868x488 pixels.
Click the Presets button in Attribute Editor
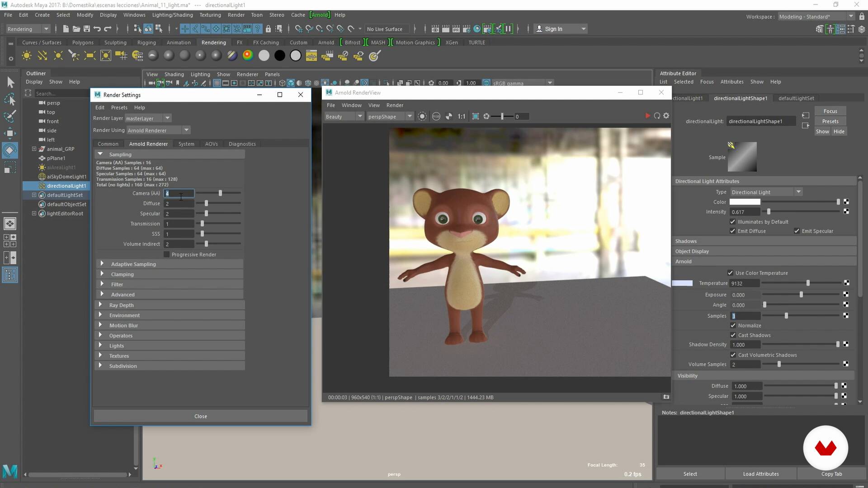(x=830, y=121)
